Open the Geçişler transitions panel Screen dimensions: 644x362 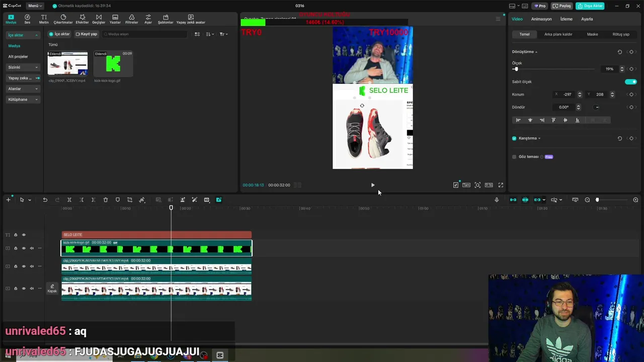(x=99, y=19)
